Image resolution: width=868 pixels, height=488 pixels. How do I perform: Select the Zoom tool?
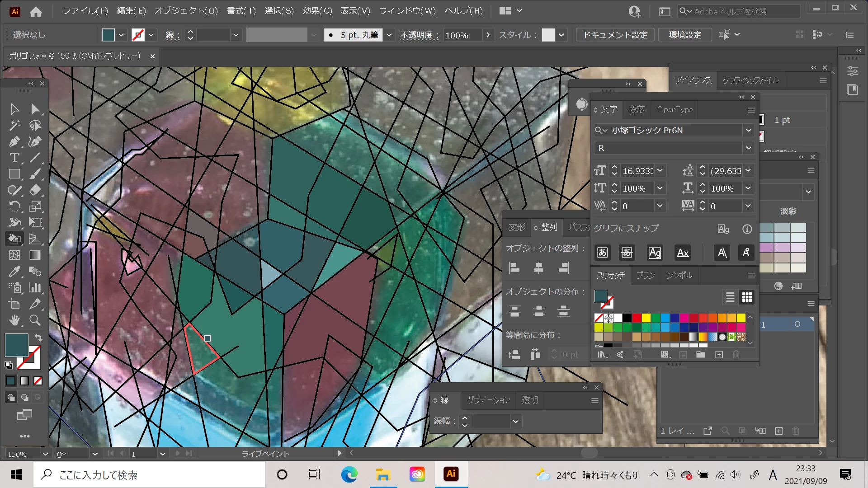pyautogui.click(x=35, y=320)
